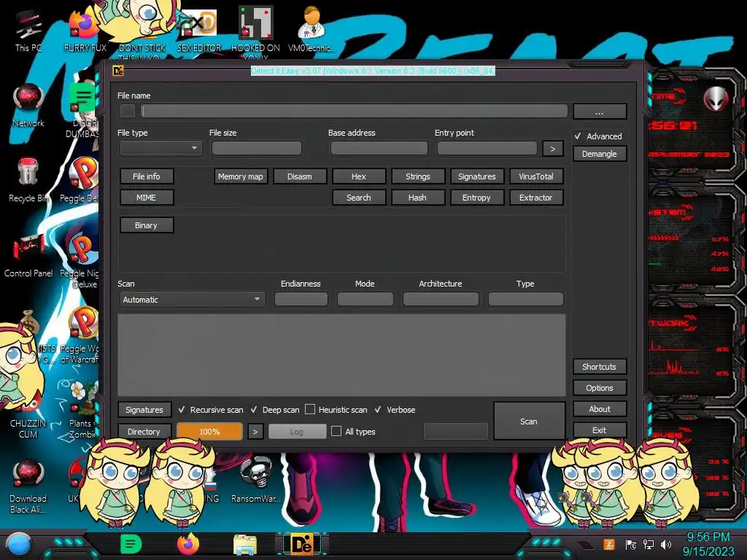Click the Search button
Image resolution: width=747 pixels, height=560 pixels.
(359, 198)
